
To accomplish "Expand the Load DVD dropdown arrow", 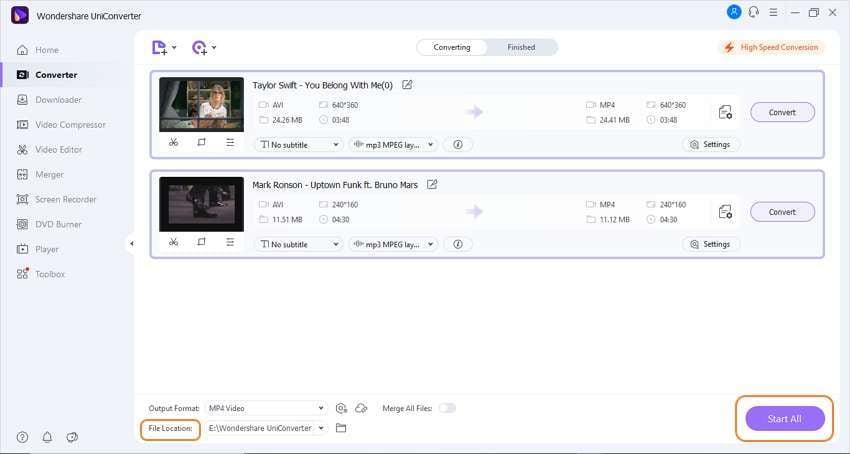I will [x=214, y=48].
